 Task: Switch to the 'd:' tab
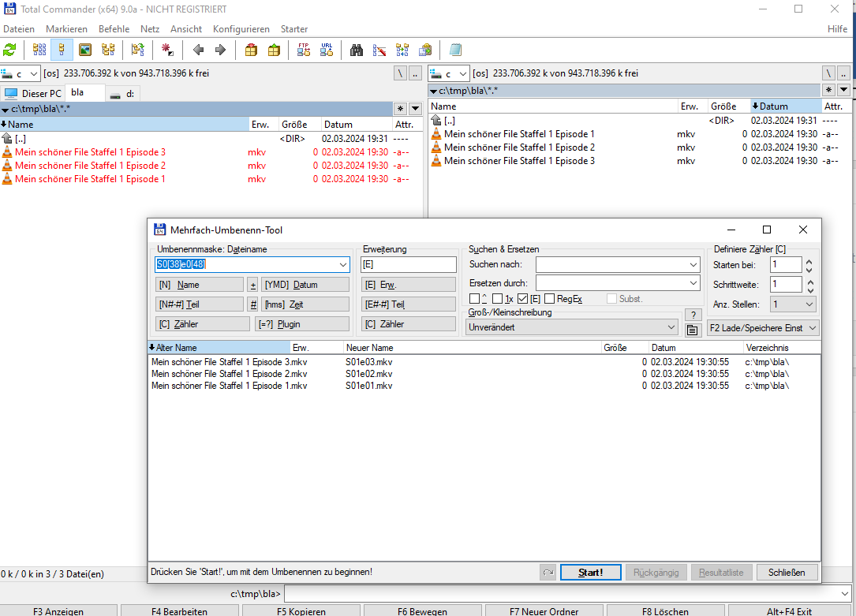pyautogui.click(x=122, y=94)
